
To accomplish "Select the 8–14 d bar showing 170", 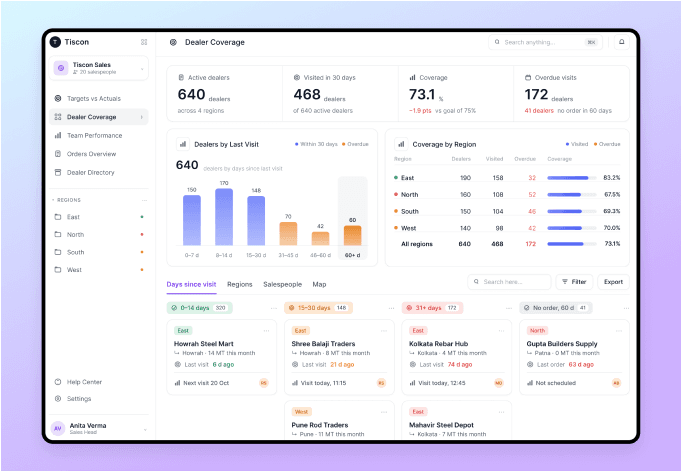I will [224, 217].
